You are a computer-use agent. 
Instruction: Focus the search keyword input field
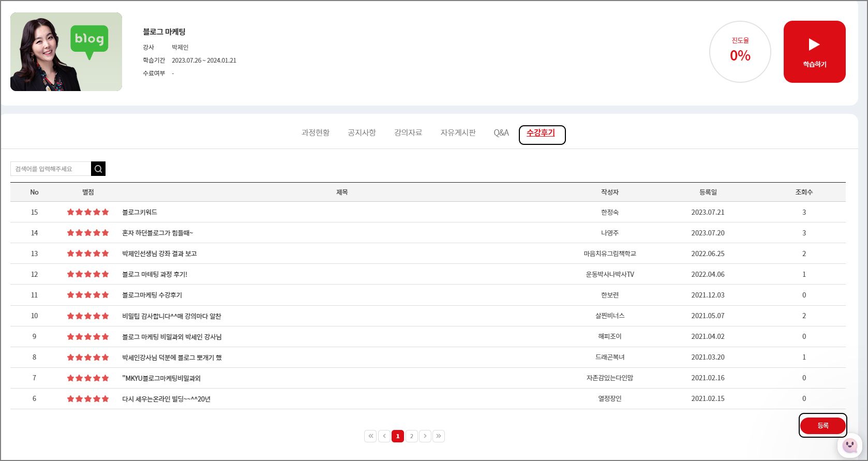(51, 169)
